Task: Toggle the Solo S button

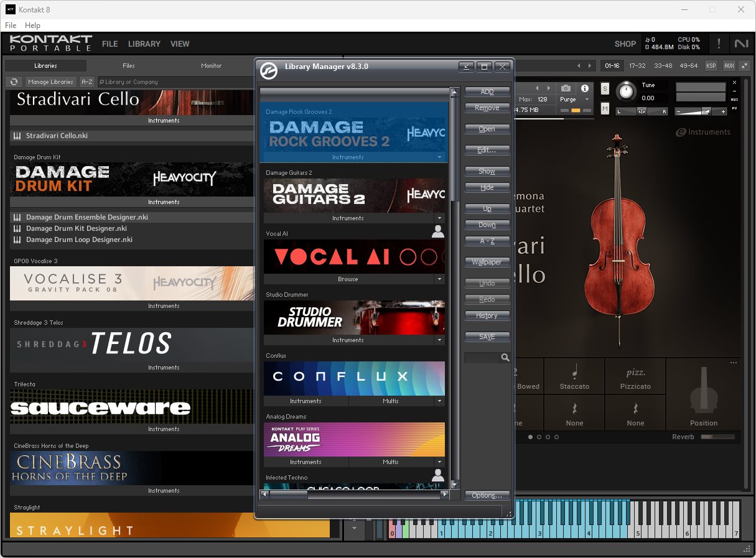Action: [x=605, y=88]
